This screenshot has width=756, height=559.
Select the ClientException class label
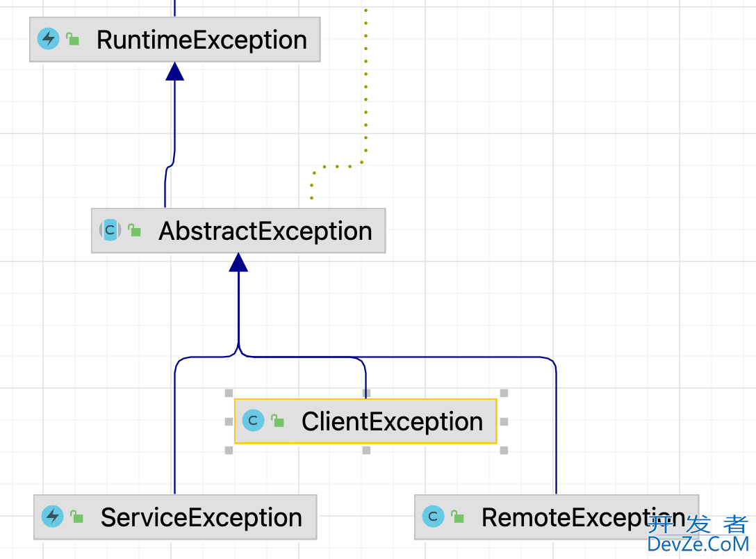point(392,421)
